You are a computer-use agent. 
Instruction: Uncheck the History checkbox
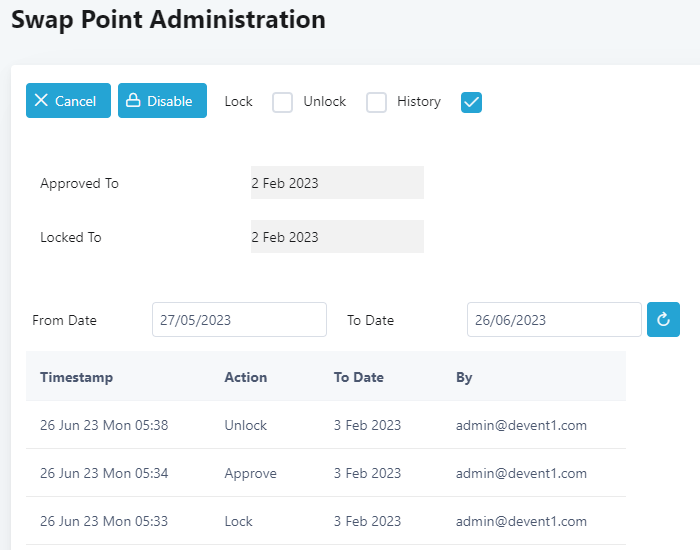click(472, 102)
